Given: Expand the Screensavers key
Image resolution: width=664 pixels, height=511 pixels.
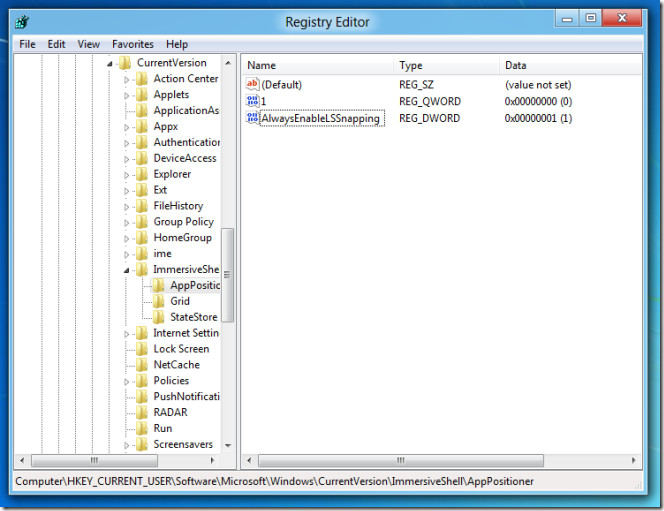Looking at the screenshot, I should pos(126,445).
